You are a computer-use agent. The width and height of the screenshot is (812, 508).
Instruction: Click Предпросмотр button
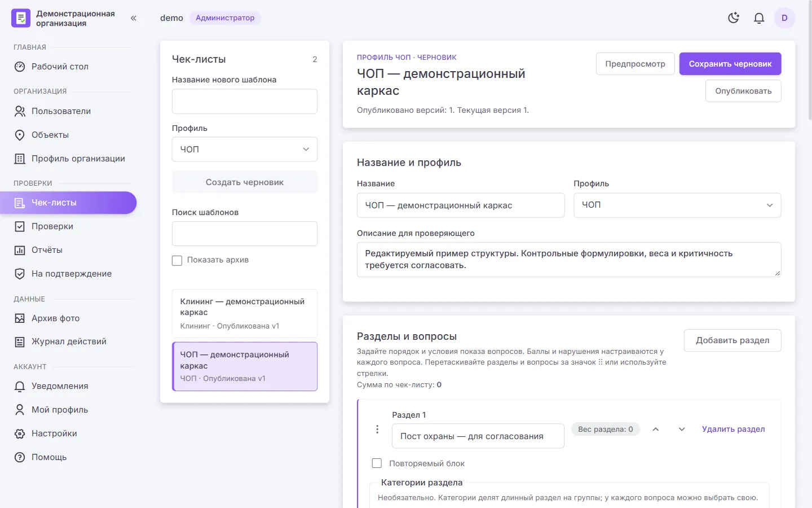[636, 64]
